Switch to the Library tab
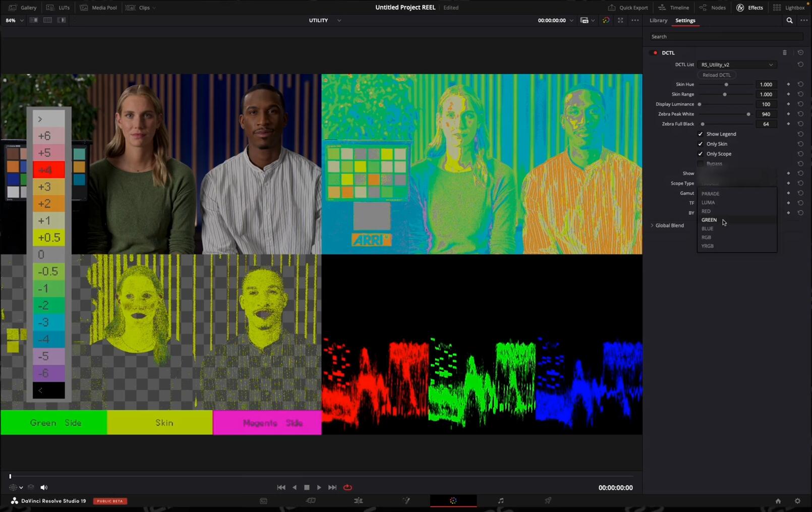Screen dimensions: 812x512 click(658, 21)
